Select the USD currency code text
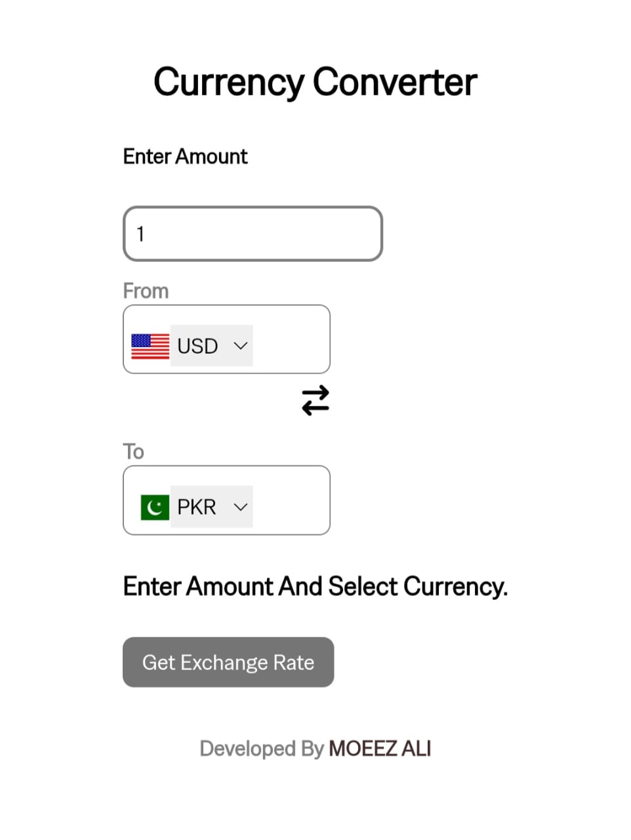The height and width of the screenshot is (840, 631). 197,346
